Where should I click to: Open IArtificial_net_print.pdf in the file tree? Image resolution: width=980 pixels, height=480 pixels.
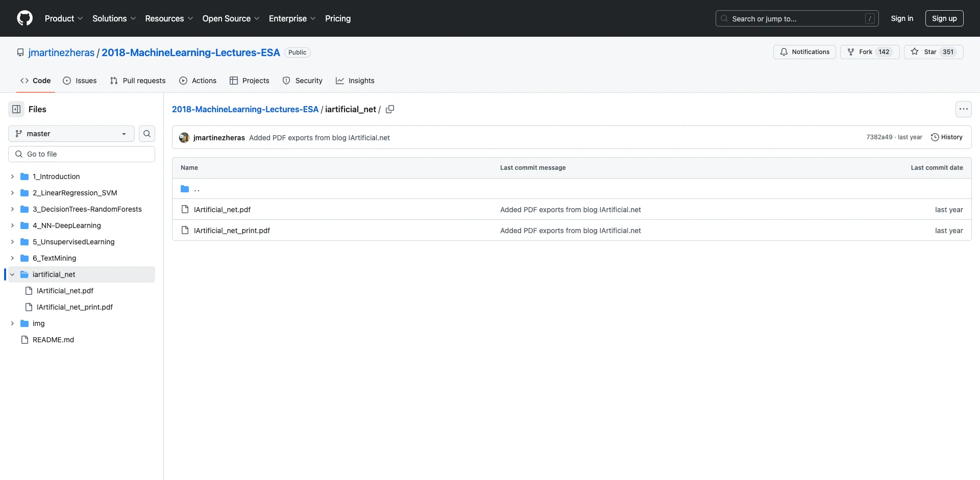[75, 307]
